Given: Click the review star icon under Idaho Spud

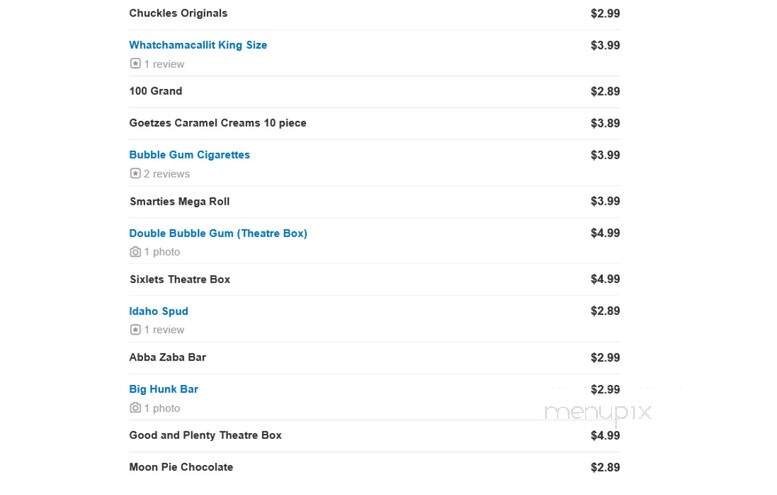Looking at the screenshot, I should 135,330.
